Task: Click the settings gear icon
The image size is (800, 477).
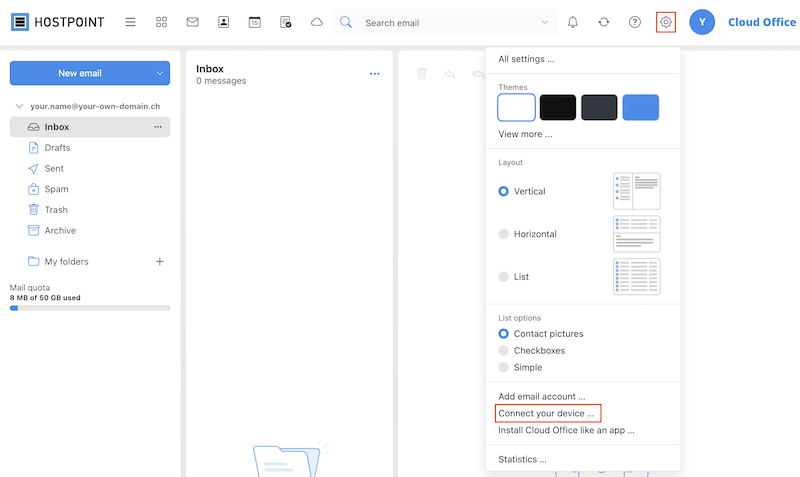Action: click(666, 22)
